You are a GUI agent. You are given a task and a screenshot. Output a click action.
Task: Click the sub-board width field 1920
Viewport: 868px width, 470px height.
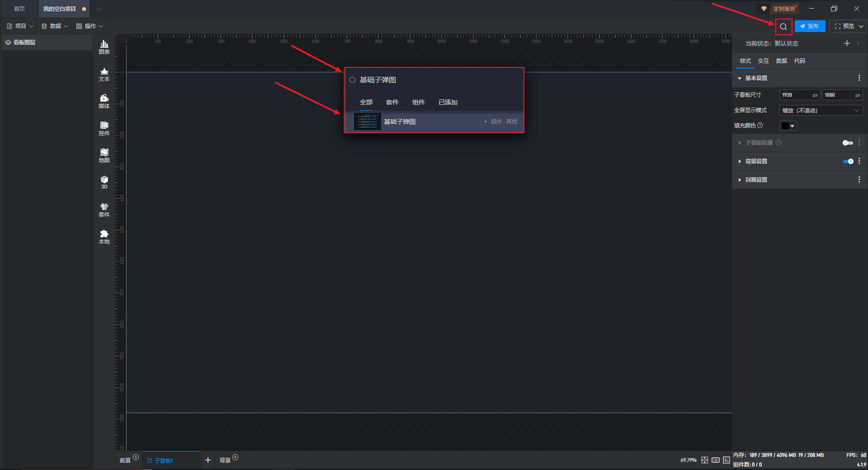click(x=799, y=95)
